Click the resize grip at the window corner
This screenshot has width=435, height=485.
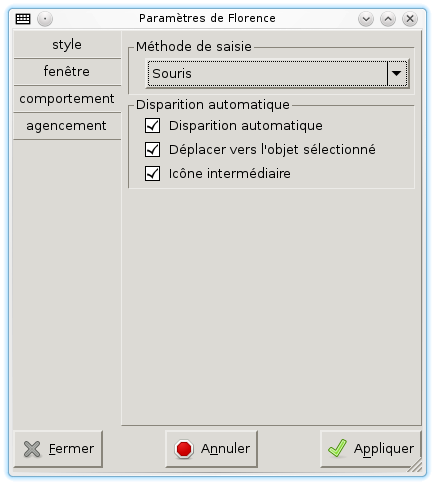[415, 466]
